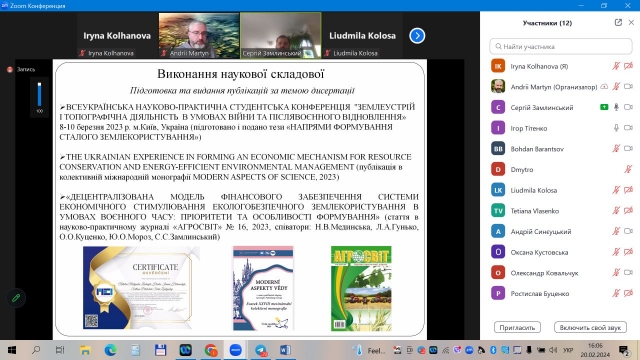Click Ростислав Буценко's disabled camera icon
This screenshot has width=640, height=360.
[x=629, y=293]
